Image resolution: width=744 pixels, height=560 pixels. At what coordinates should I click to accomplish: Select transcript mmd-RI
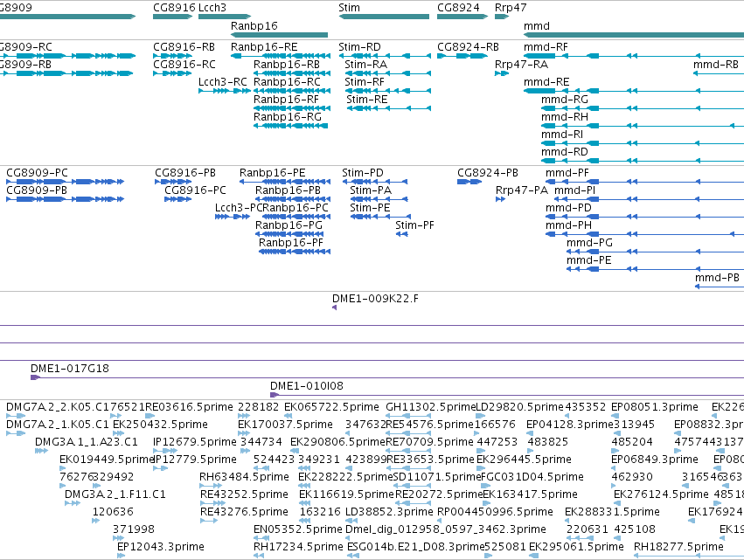(x=643, y=143)
